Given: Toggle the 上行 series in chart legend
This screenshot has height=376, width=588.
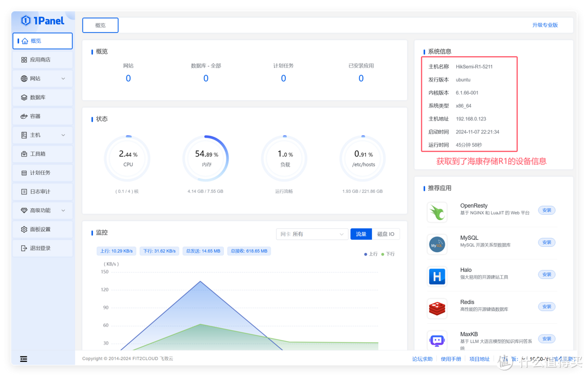Looking at the screenshot, I should pos(371,254).
